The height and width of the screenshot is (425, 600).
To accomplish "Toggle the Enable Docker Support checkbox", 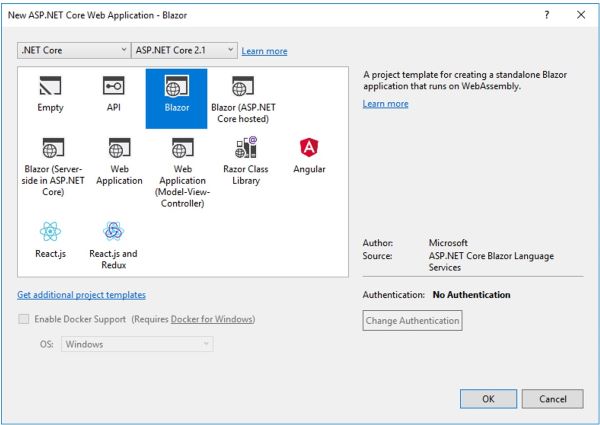I will (x=24, y=319).
